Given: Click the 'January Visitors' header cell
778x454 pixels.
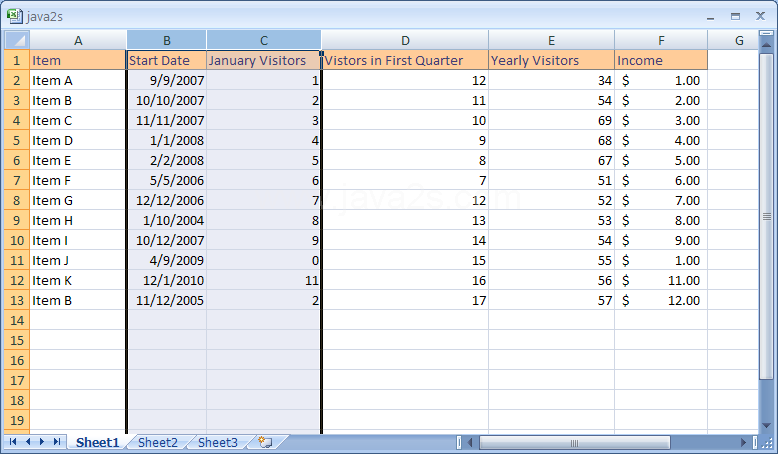Looking at the screenshot, I should (263, 60).
